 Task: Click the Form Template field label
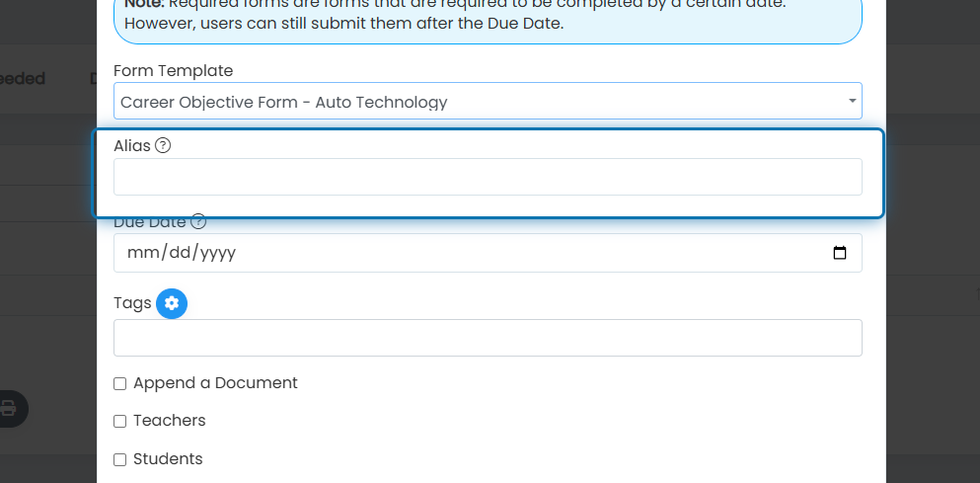tap(173, 71)
